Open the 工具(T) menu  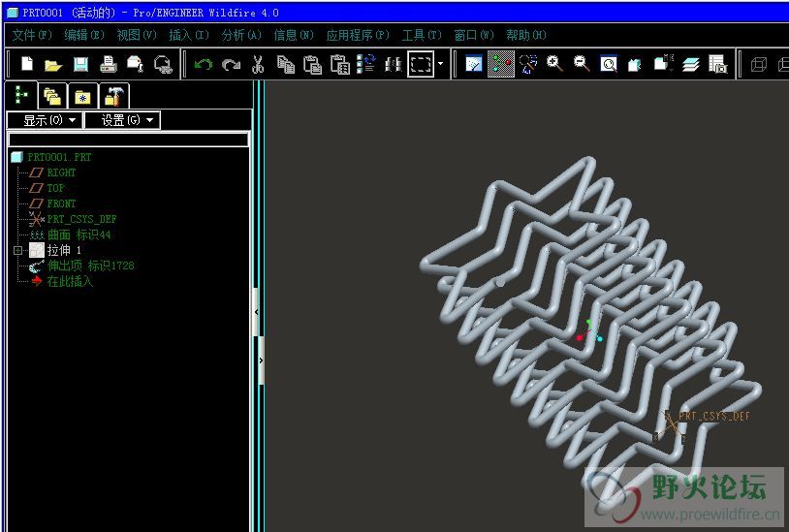[422, 35]
